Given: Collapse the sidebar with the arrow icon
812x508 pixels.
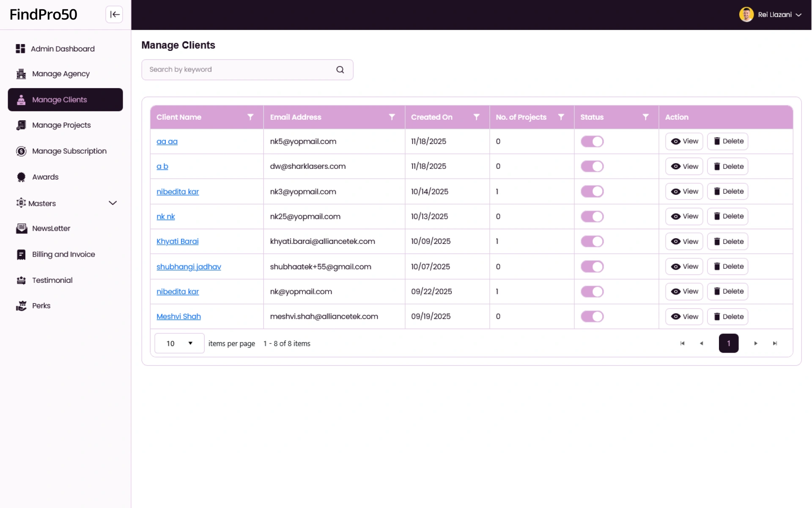Looking at the screenshot, I should point(114,14).
